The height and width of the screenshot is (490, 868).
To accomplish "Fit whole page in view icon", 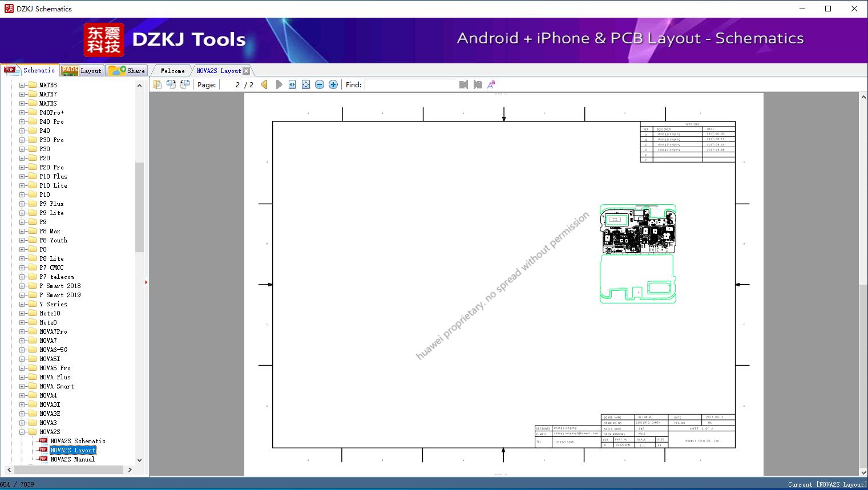I will 306,84.
